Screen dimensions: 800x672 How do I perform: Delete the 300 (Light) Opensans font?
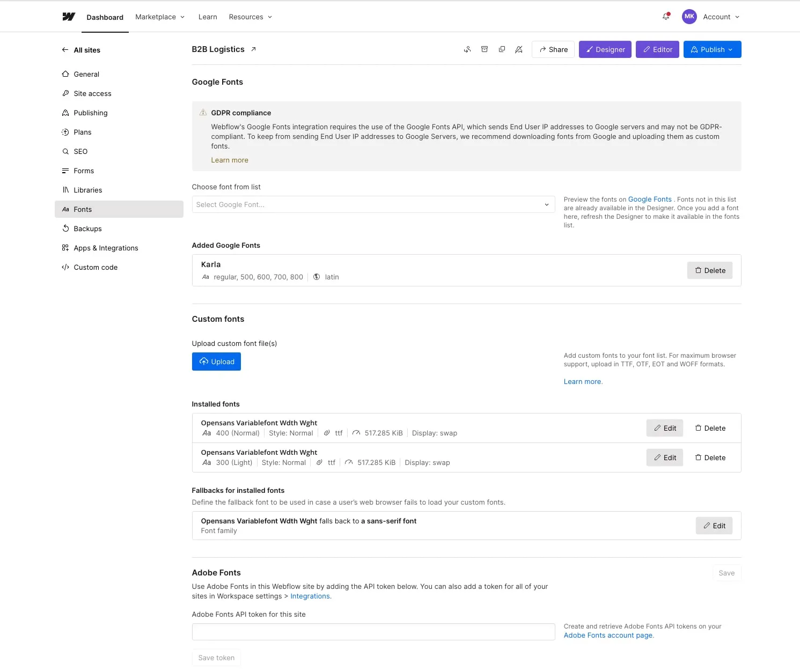click(710, 457)
